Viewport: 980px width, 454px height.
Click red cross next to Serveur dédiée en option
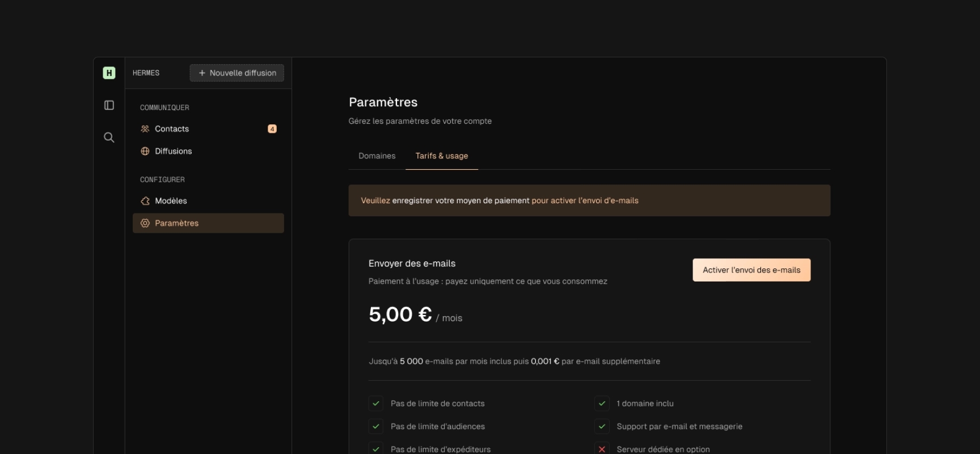point(602,449)
